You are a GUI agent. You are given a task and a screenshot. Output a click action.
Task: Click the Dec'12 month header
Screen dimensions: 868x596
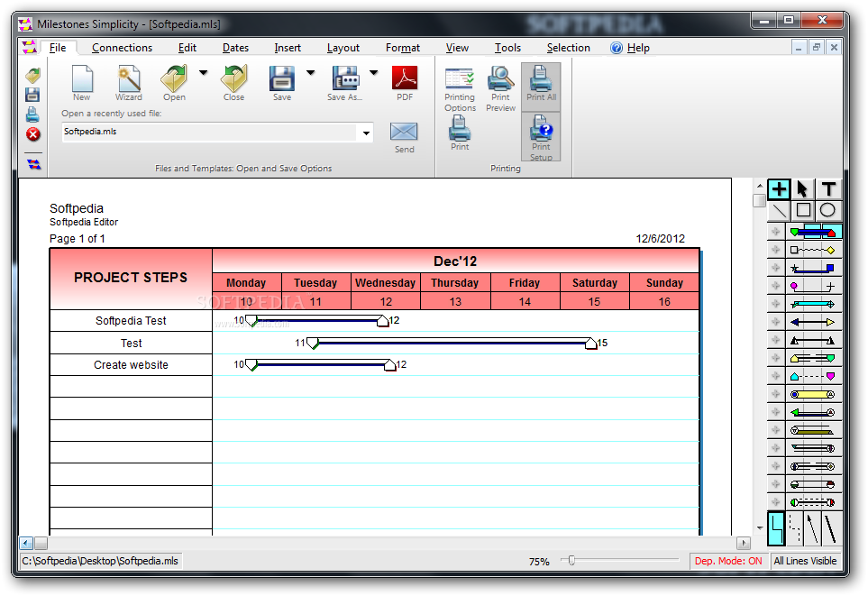(455, 261)
